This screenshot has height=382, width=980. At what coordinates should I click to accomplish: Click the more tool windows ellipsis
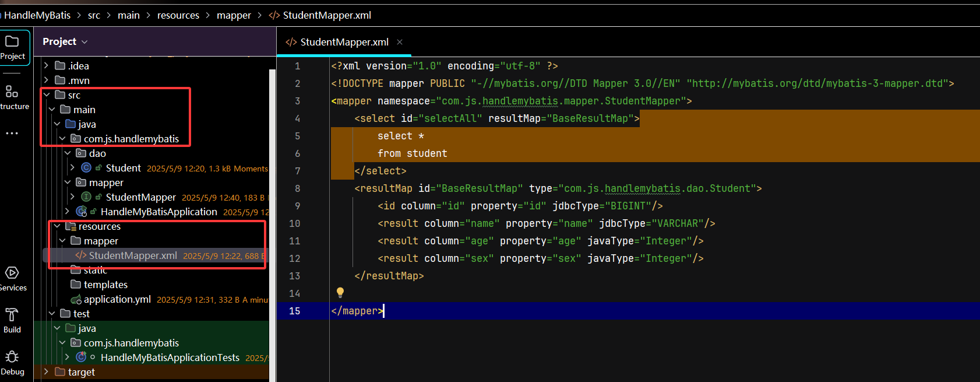(12, 134)
